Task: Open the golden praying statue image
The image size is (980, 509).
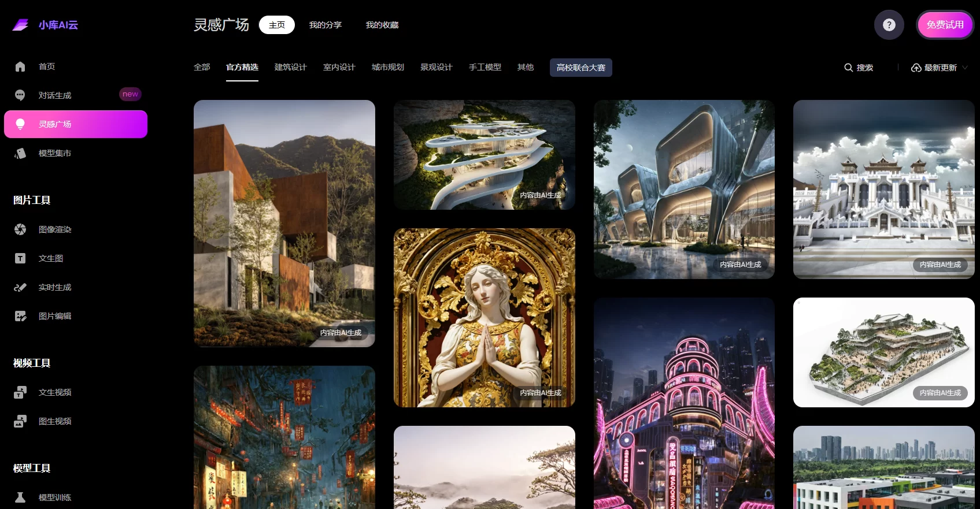Action: tap(484, 317)
